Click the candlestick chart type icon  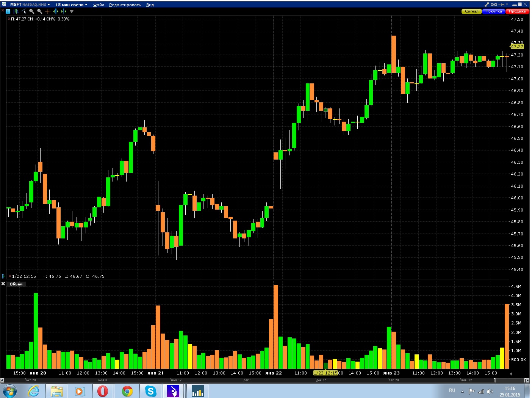[16, 11]
